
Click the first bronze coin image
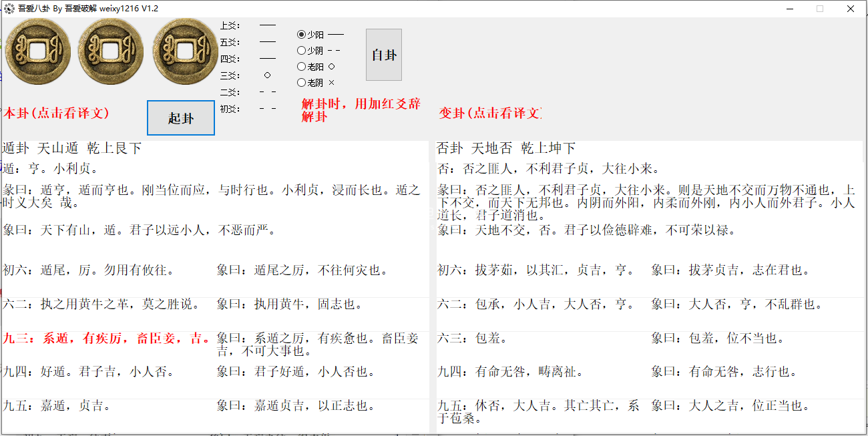[37, 52]
